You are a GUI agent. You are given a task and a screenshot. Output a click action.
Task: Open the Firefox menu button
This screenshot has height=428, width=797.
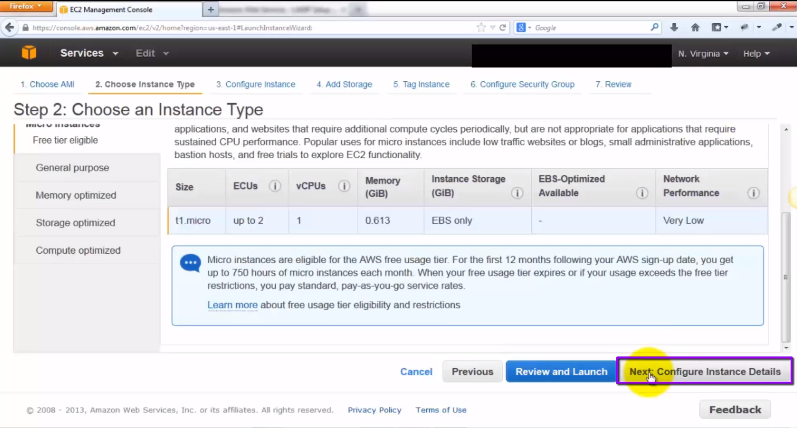pyautogui.click(x=26, y=6)
